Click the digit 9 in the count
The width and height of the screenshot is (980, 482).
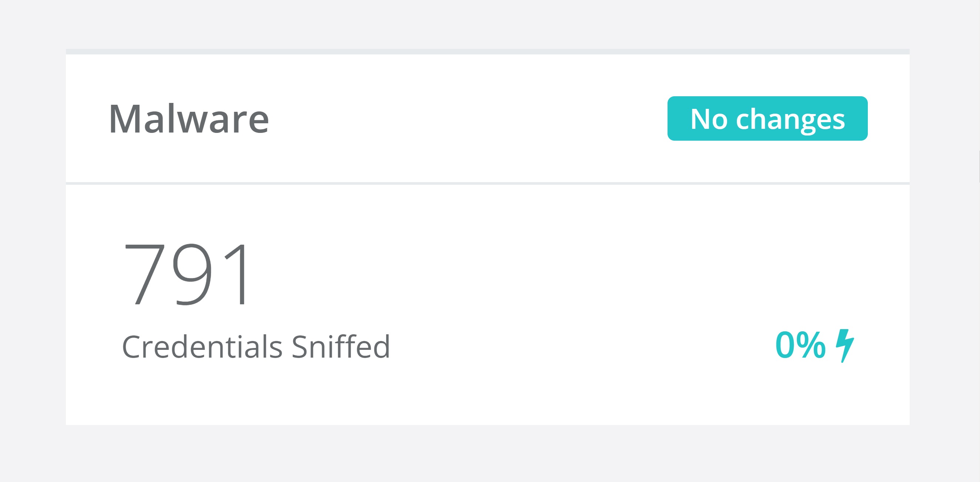pyautogui.click(x=192, y=274)
